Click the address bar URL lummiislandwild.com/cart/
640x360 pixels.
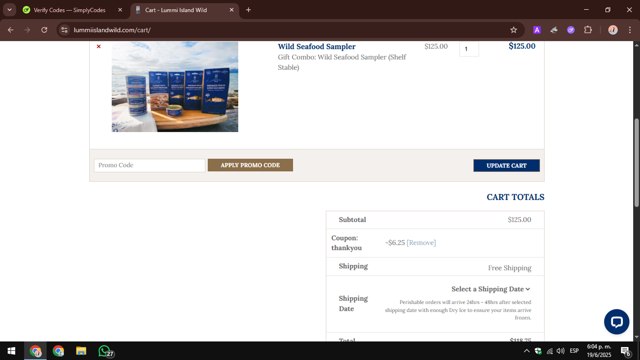click(112, 30)
